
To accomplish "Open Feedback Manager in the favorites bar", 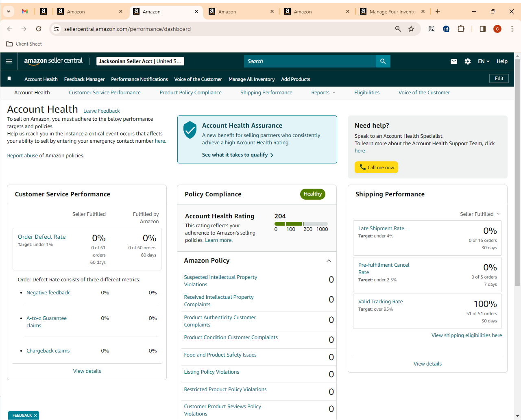I will 84,79.
